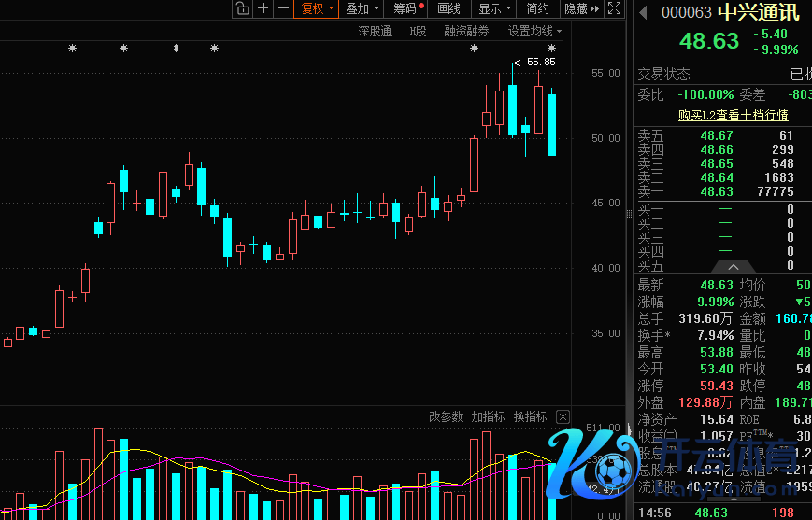Toggle 简约 simplified display mode
The image size is (812, 520).
[537, 8]
